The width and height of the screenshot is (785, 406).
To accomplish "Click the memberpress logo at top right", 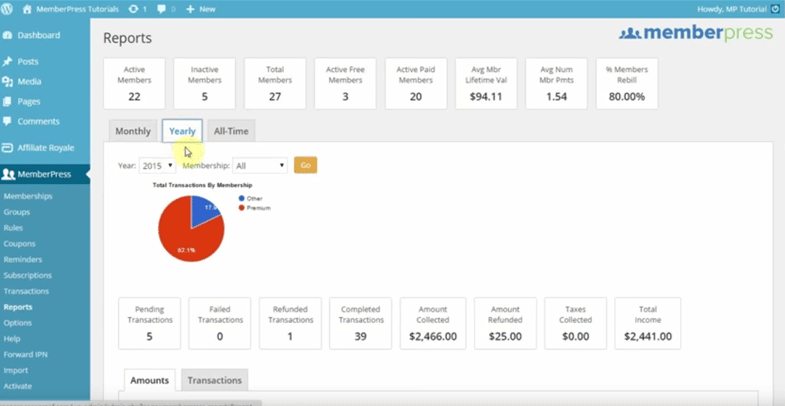I will [696, 33].
